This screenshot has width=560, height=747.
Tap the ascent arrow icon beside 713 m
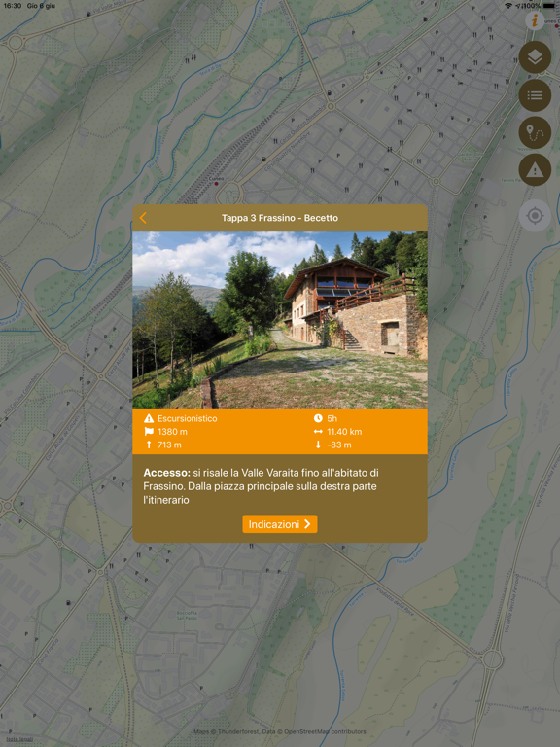149,445
